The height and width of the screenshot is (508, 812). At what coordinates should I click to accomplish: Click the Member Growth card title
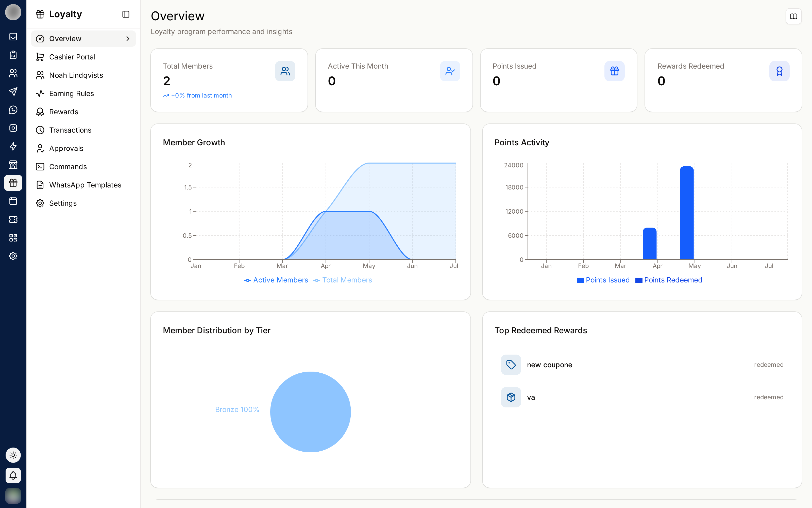(194, 142)
